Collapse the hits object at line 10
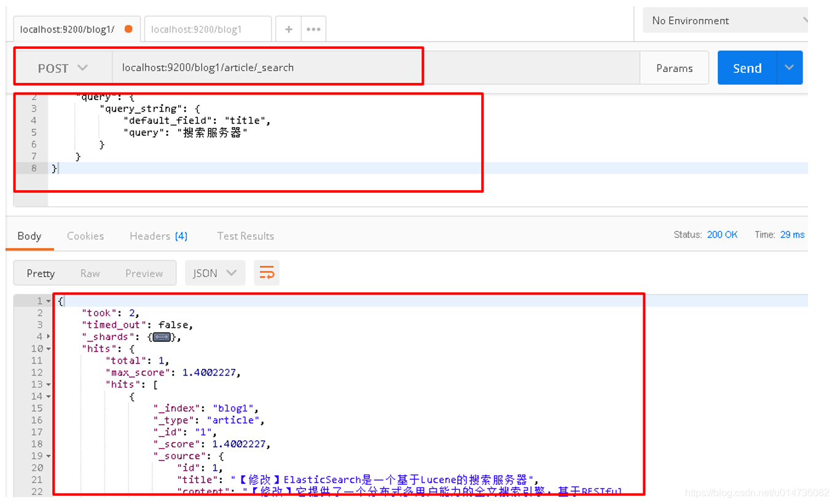 click(x=49, y=349)
